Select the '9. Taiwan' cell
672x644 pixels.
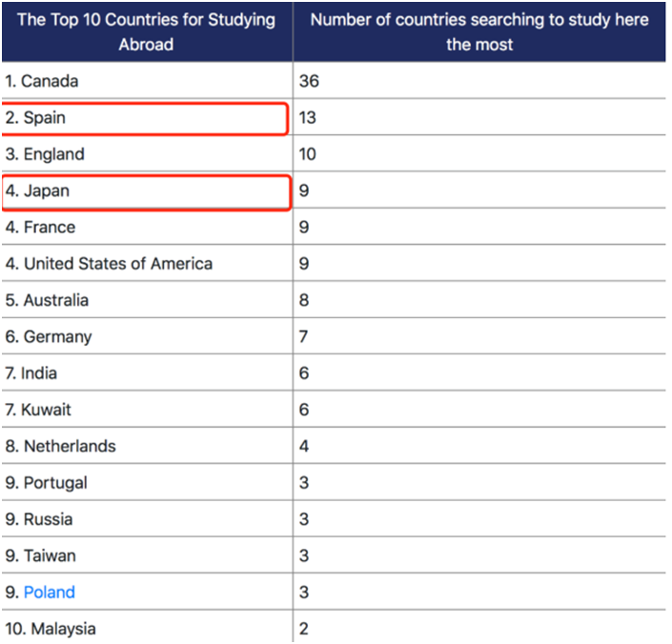40,556
